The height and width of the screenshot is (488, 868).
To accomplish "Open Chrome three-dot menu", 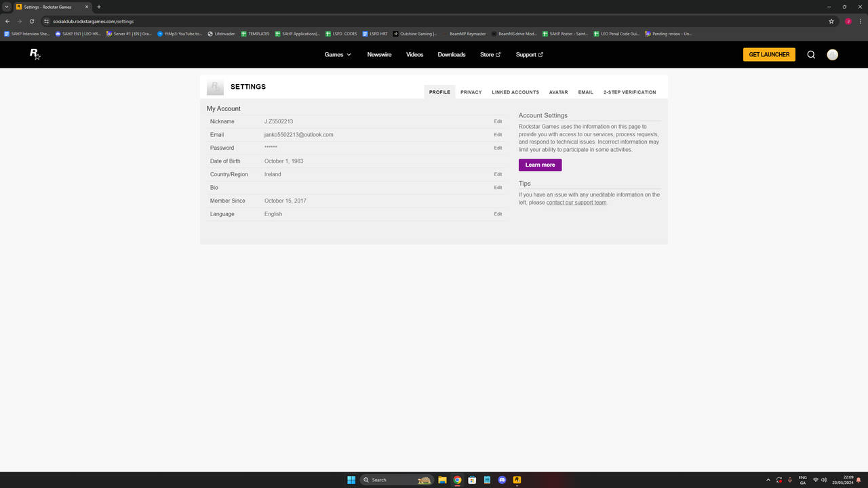I will (x=860, y=21).
